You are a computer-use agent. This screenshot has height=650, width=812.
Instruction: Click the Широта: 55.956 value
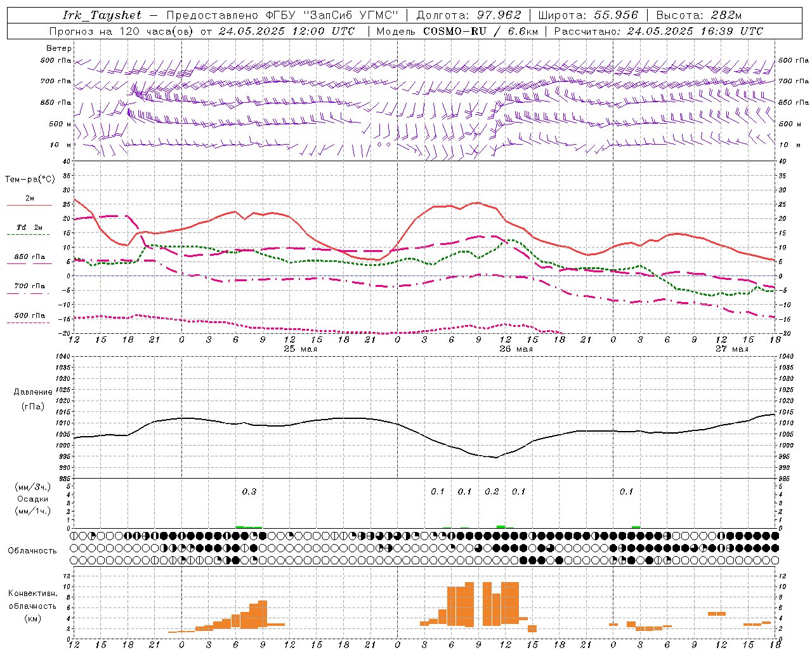[588, 15]
